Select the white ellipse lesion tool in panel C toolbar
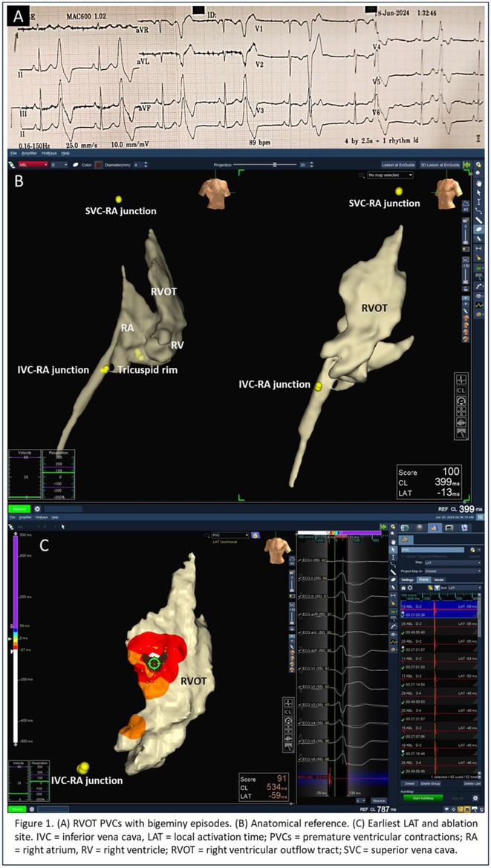 pyautogui.click(x=393, y=580)
